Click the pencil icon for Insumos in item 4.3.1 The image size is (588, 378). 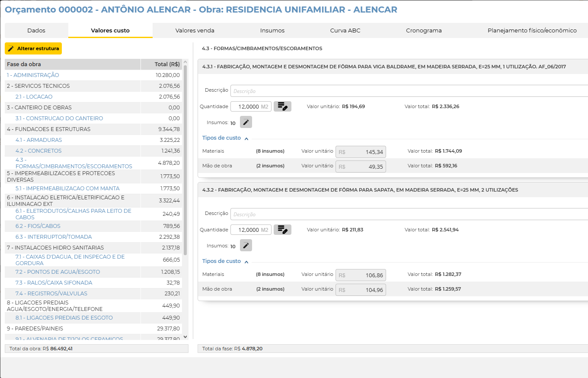[246, 122]
